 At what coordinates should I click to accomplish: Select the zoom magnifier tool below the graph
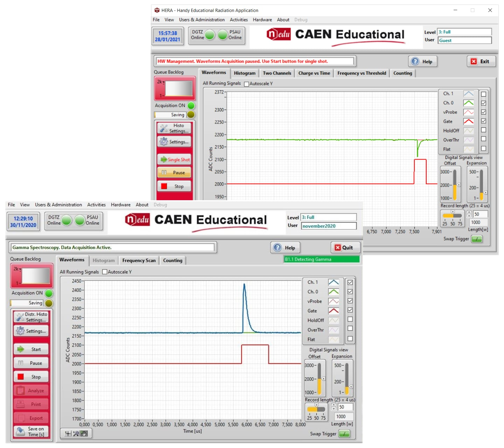click(76, 434)
